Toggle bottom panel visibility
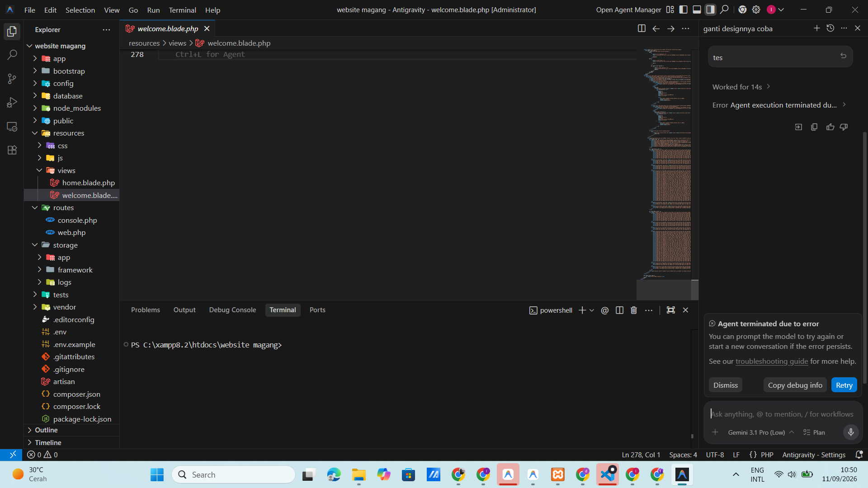This screenshot has height=488, width=868. click(x=697, y=9)
